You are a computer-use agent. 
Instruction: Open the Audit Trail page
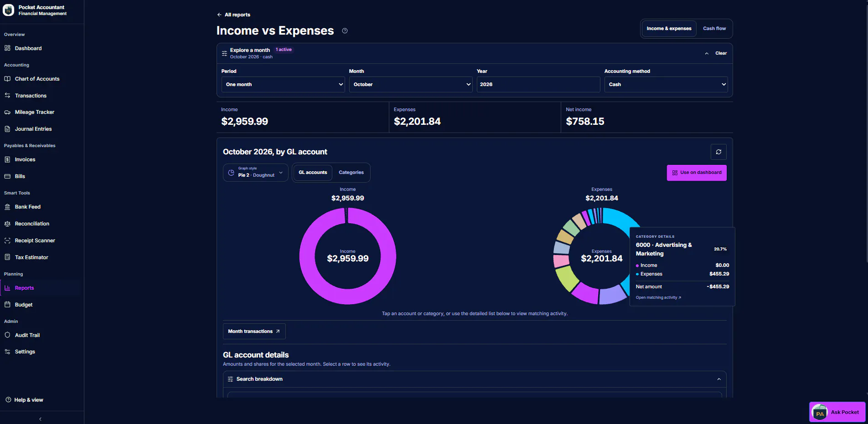coord(27,335)
